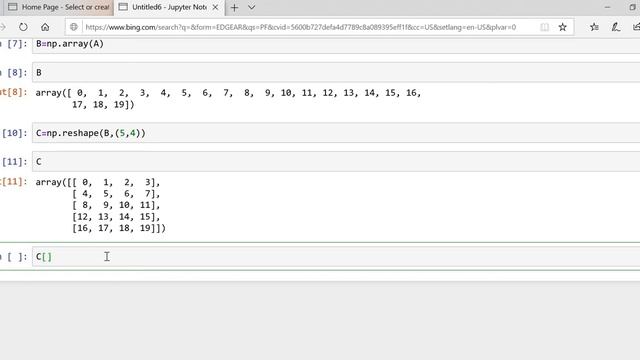Viewport: 640px width, 360px height.
Task: Click the [7] cell prompt label
Action: click(14, 44)
